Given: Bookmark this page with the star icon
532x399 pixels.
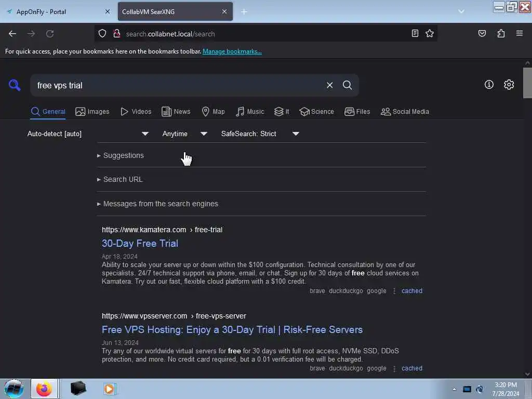Looking at the screenshot, I should [x=430, y=33].
